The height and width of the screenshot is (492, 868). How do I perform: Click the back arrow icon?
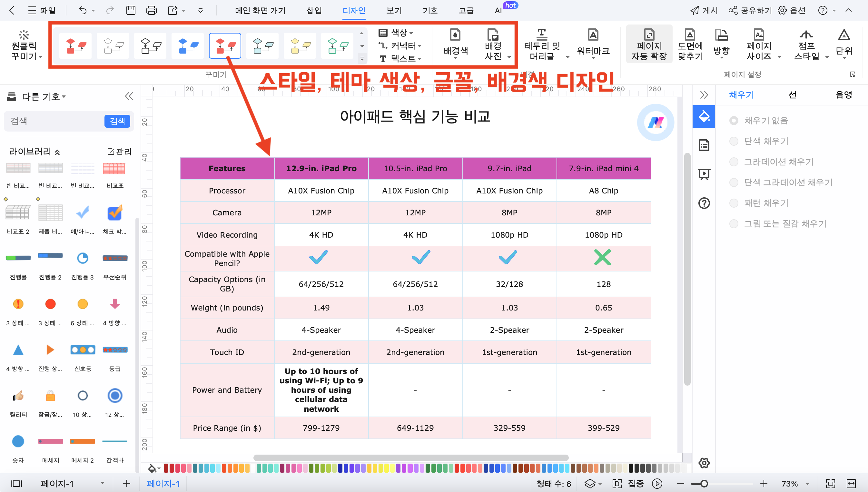click(12, 10)
